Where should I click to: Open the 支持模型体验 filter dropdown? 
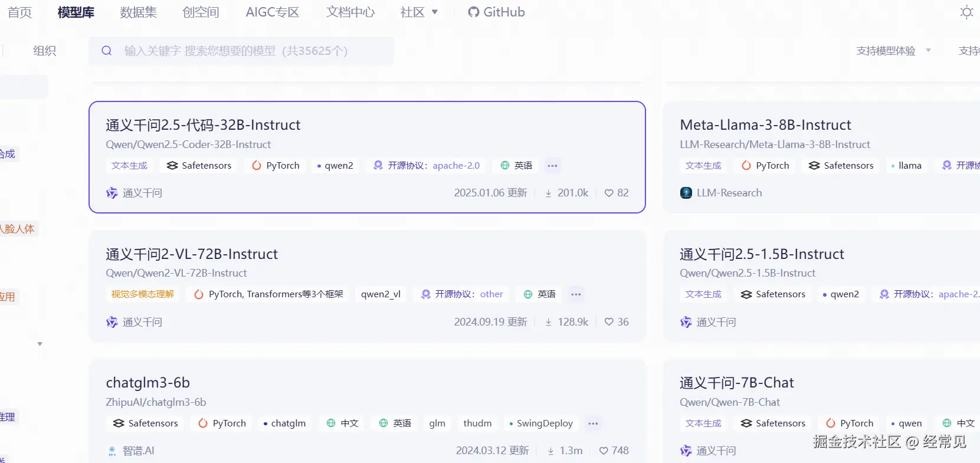893,51
